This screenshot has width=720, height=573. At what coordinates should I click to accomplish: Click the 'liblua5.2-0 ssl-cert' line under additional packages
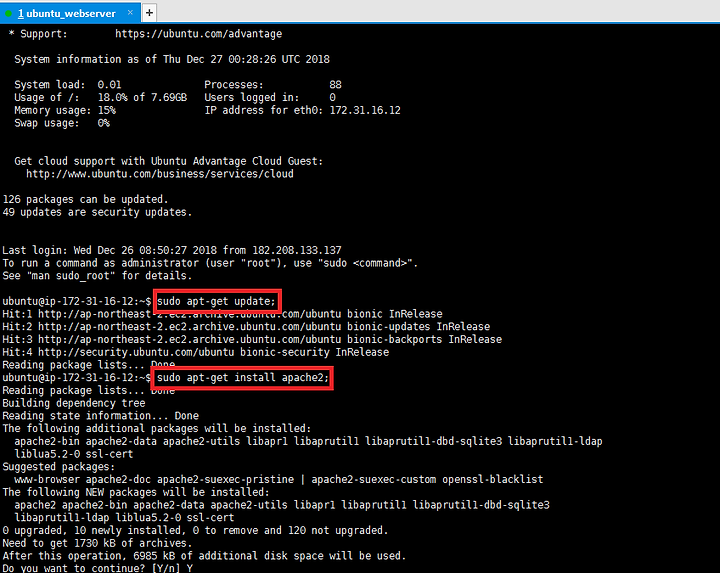73,454
